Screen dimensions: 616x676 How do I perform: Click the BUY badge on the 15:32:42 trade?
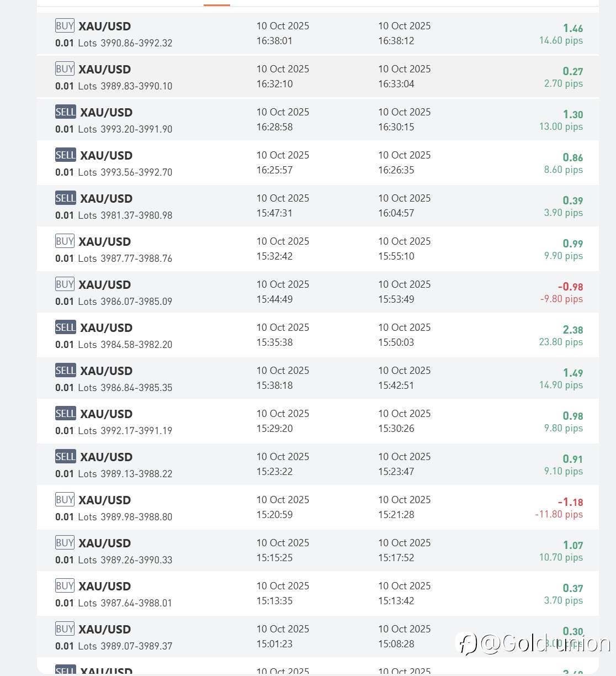coord(65,241)
